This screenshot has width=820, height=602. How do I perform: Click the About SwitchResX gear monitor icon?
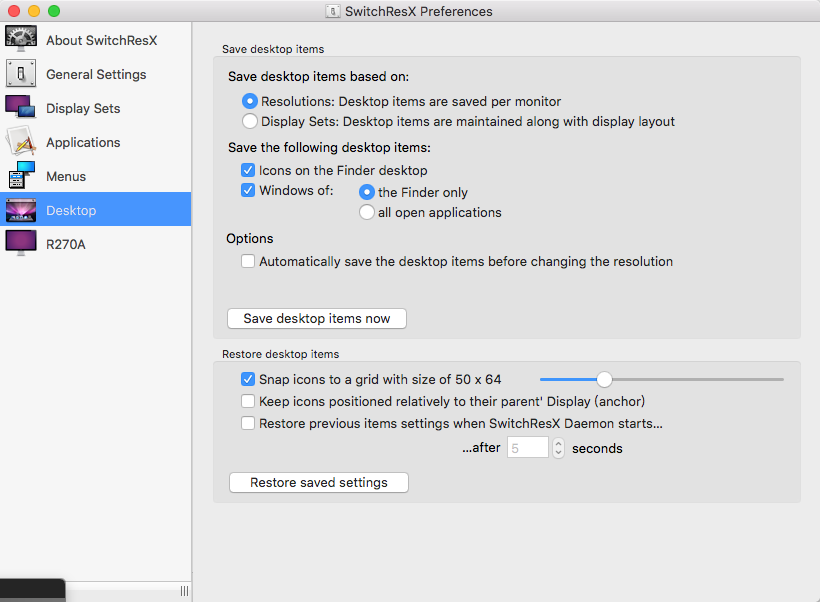[21, 39]
